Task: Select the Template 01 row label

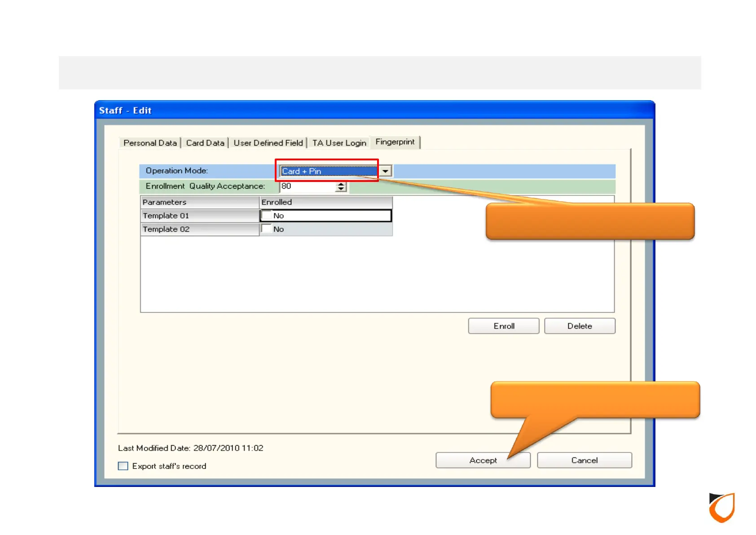Action: [200, 216]
